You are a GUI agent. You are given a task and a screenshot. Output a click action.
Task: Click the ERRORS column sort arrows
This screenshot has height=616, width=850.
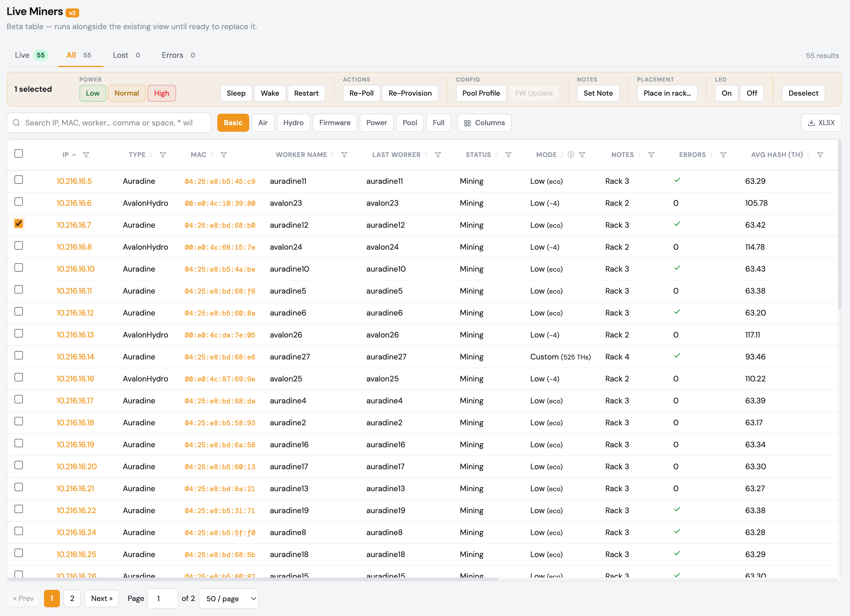pos(711,155)
